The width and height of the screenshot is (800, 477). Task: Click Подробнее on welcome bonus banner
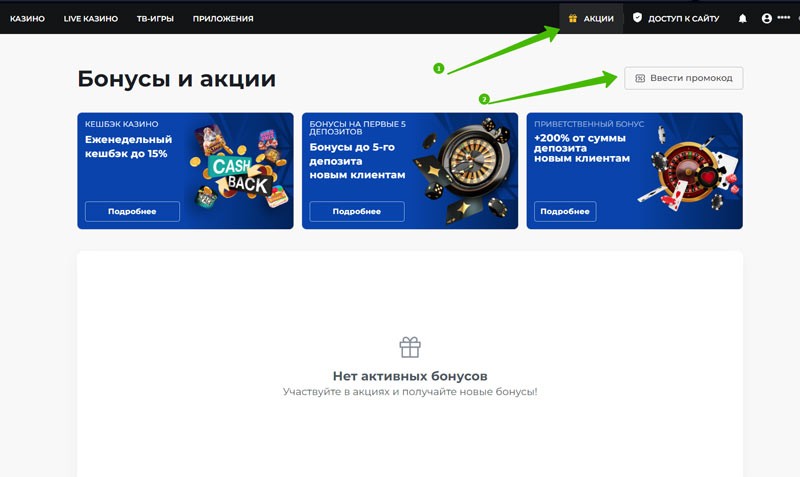(x=565, y=211)
